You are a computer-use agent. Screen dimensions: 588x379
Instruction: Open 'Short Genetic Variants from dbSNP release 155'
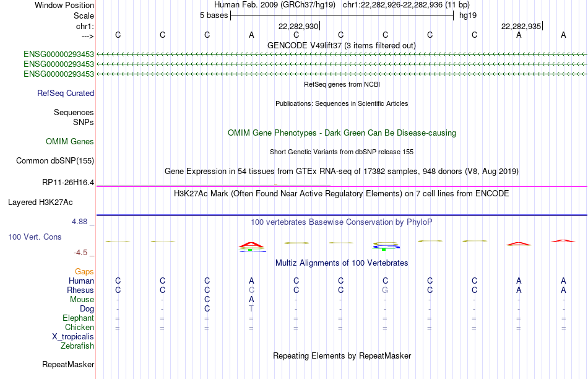[x=342, y=152]
